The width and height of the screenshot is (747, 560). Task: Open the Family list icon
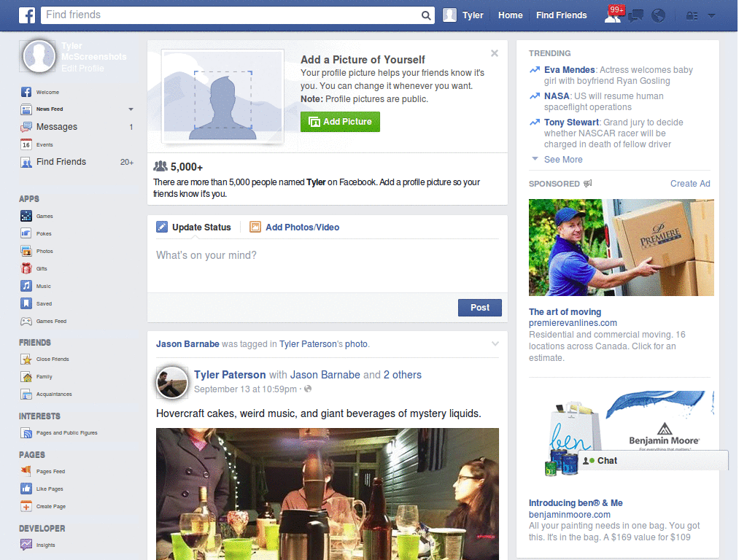26,377
